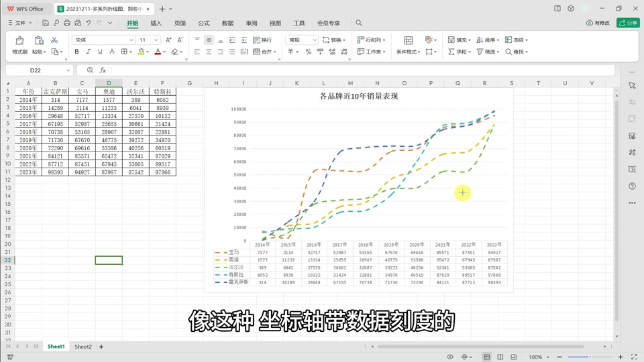Click the 查找 find button
The height and width of the screenshot is (362, 644).
(x=517, y=52)
